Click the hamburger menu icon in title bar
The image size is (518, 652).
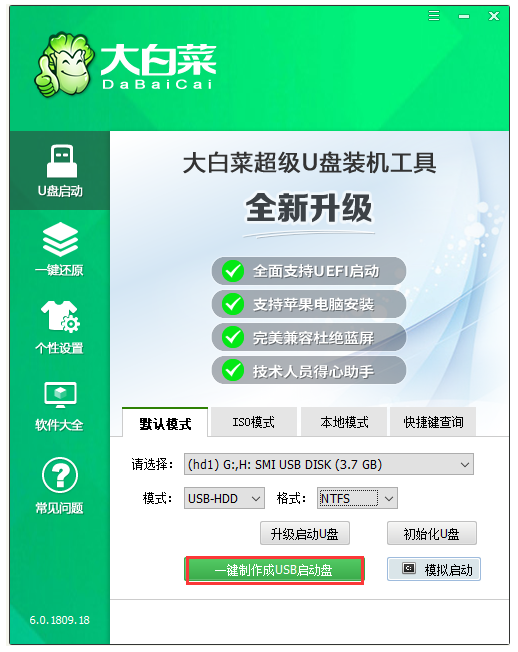point(434,16)
